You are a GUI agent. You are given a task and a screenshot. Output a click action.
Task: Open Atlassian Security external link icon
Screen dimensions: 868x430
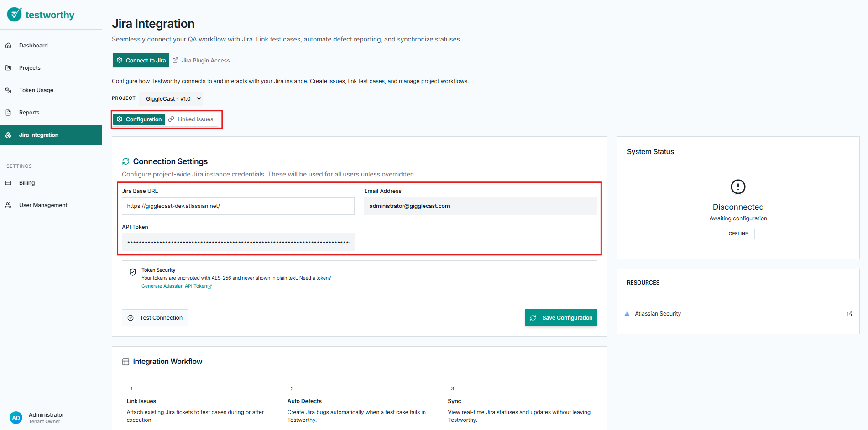[850, 314]
